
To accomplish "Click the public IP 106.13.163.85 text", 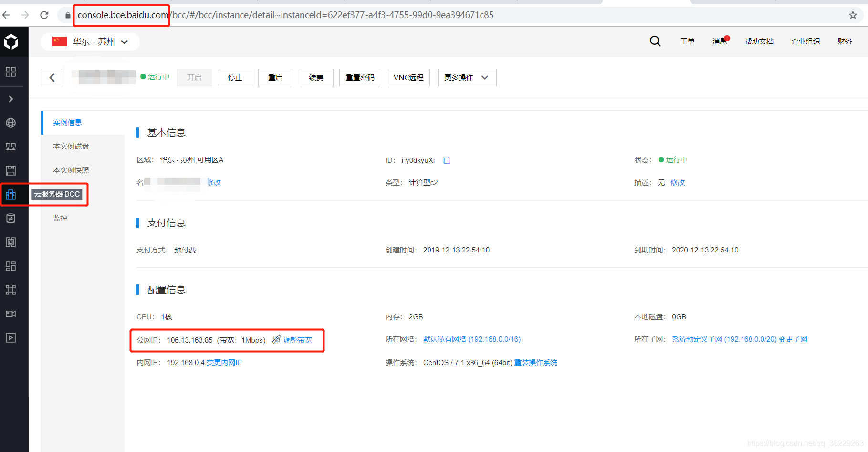I will [x=190, y=340].
